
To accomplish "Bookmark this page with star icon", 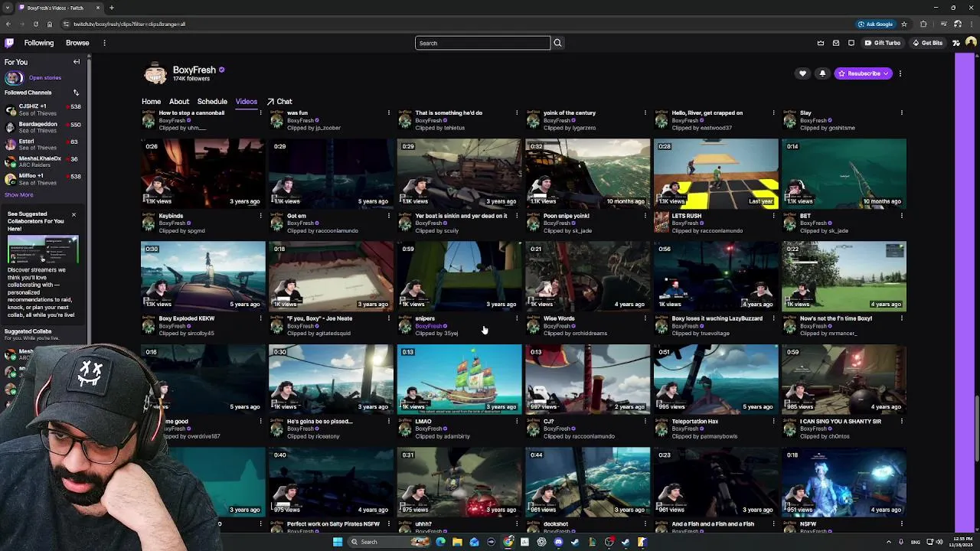I will [x=904, y=24].
